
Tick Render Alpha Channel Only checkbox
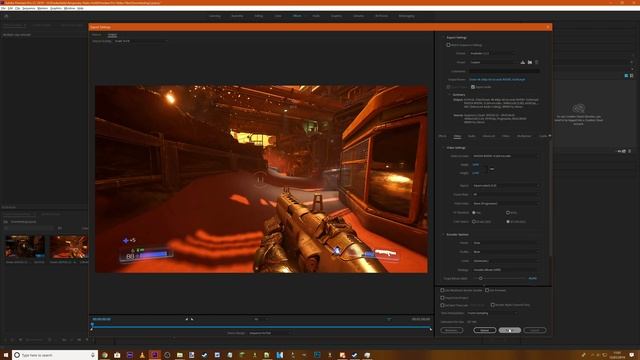point(493,305)
